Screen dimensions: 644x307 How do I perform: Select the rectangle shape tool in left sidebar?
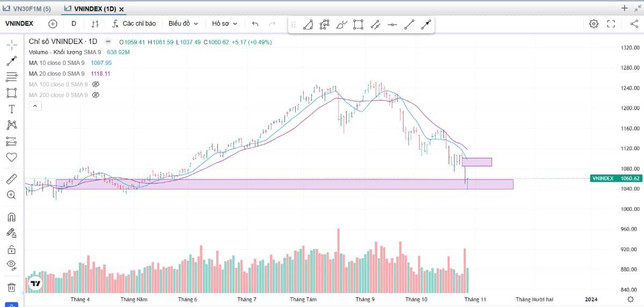(x=11, y=93)
